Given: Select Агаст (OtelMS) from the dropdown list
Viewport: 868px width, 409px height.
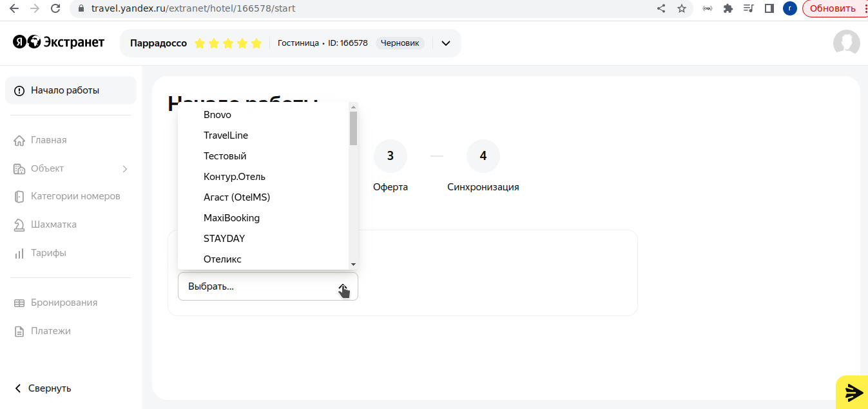Looking at the screenshot, I should (264, 197).
